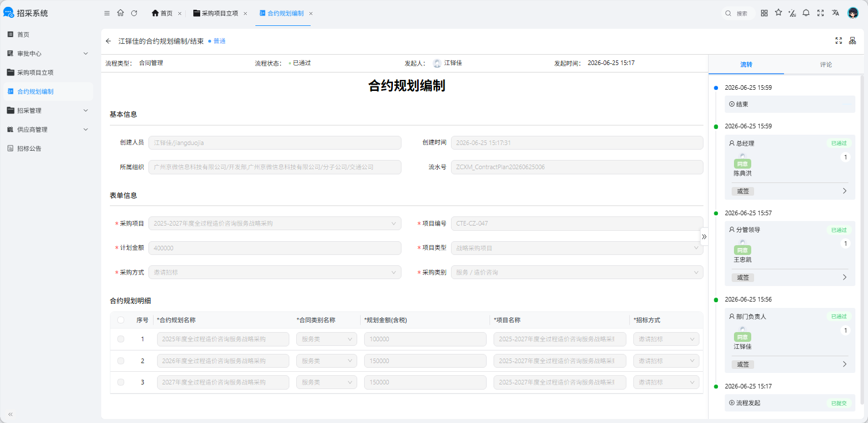Viewport: 868px width, 423px height.
Task: Click the back arrow beside the form title
Action: (x=108, y=41)
